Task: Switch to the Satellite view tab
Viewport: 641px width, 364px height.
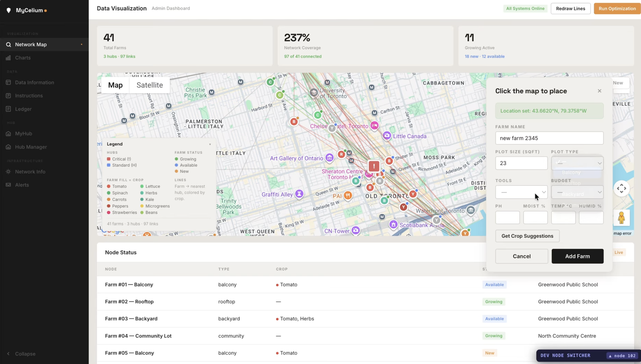Action: [x=150, y=85]
